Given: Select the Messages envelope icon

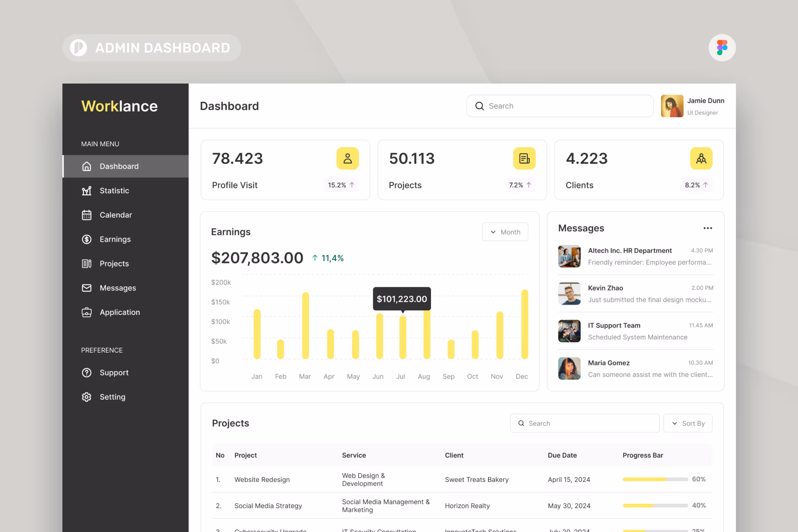Looking at the screenshot, I should (87, 288).
